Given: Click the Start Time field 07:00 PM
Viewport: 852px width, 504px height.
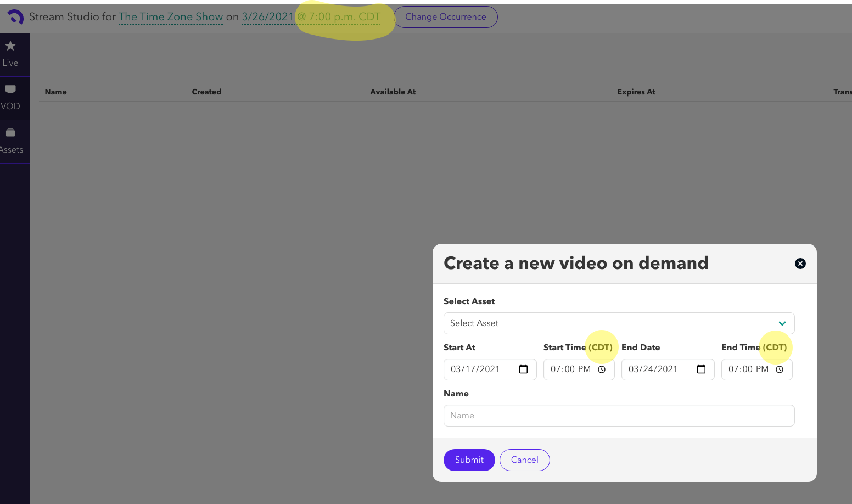Looking at the screenshot, I should pos(579,369).
